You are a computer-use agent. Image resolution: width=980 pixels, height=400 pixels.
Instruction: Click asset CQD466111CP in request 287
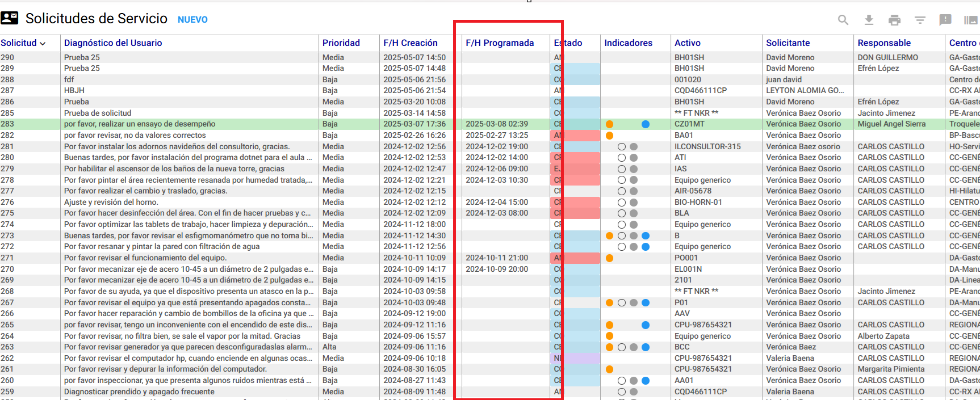(701, 91)
